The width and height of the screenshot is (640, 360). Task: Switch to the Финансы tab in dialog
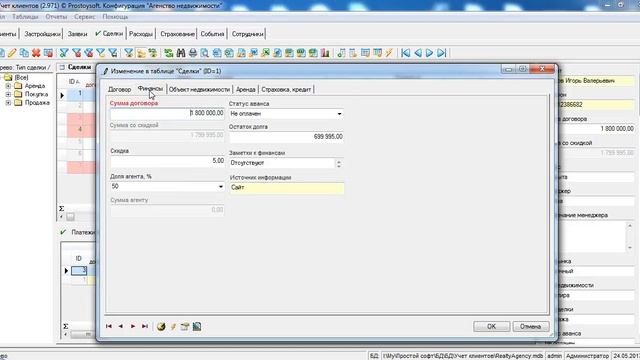click(150, 89)
